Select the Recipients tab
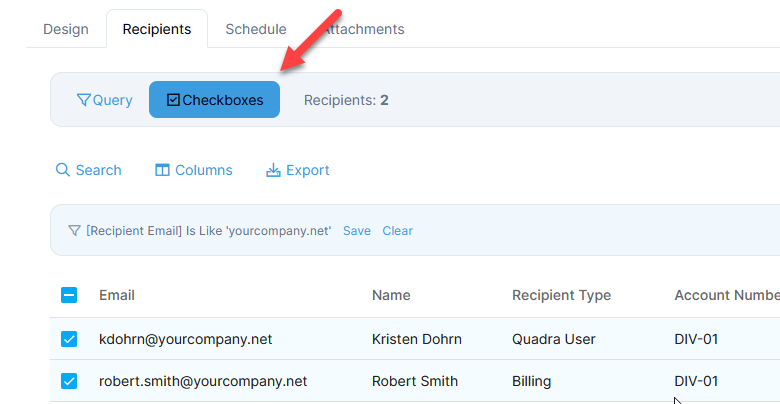The image size is (780, 404). point(156,29)
